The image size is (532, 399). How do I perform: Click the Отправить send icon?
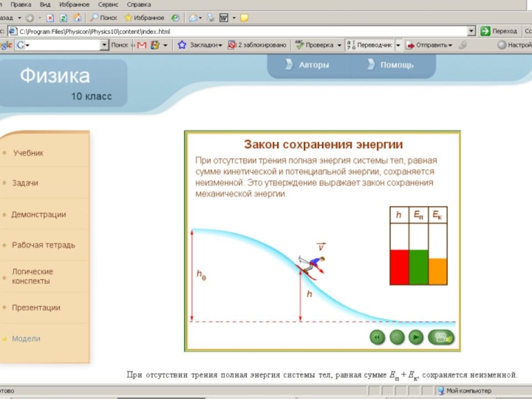point(410,45)
